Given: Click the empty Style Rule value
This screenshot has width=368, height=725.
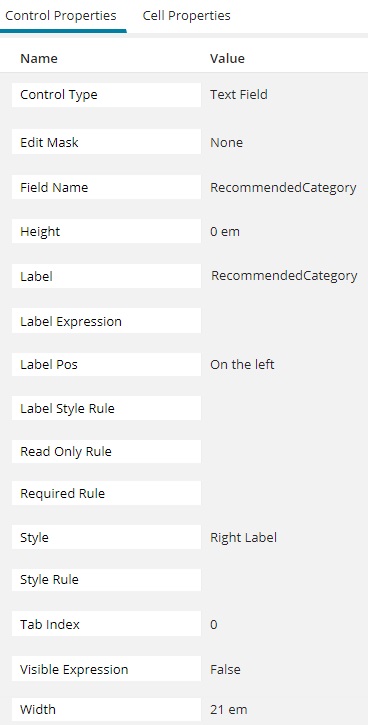Looking at the screenshot, I should 283,579.
